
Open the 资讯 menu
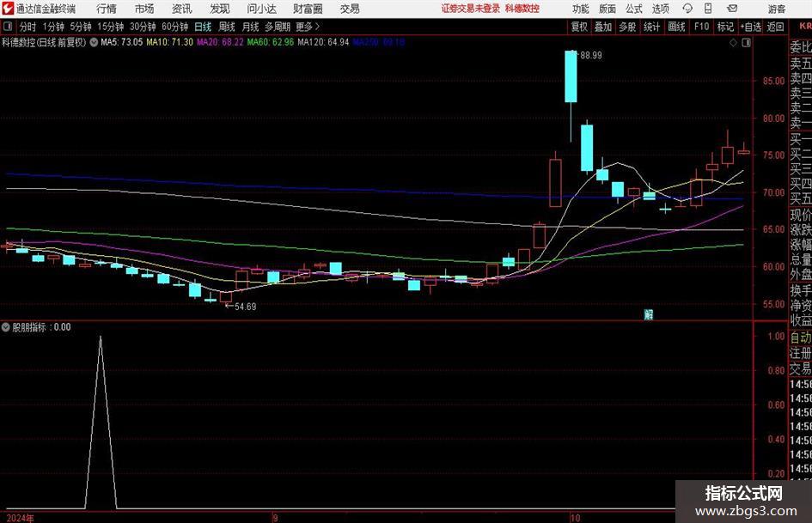(182, 9)
